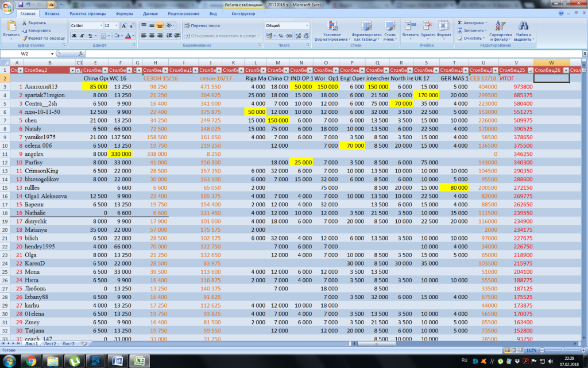Screen dimensions: 588x368
Task: Click the Cut (Вырезать) scissors button
Action: tap(36, 22)
